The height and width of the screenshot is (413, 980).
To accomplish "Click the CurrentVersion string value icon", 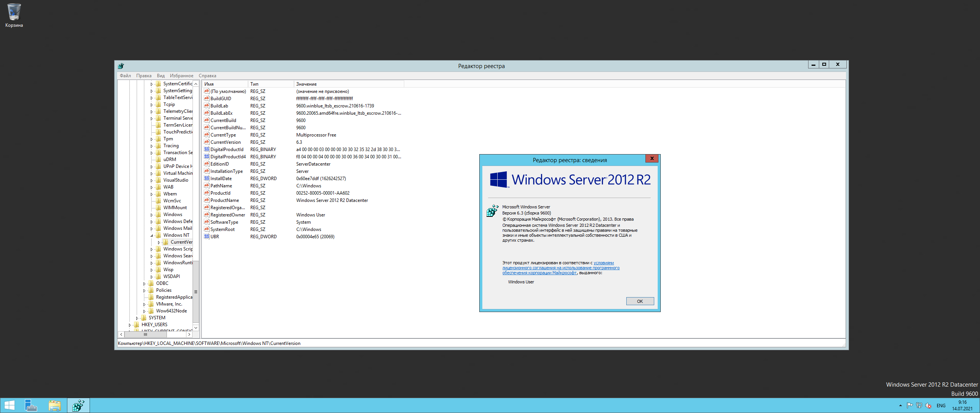I will [207, 142].
